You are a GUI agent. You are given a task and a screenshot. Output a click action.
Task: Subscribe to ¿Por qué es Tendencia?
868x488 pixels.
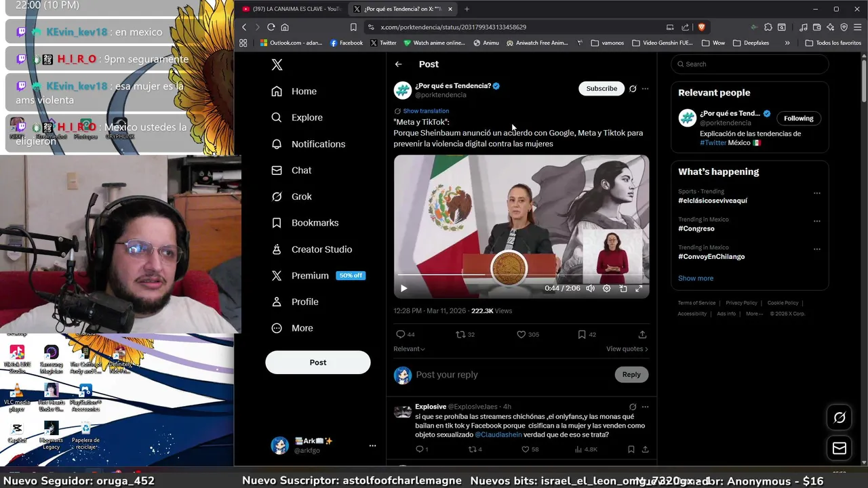click(601, 88)
